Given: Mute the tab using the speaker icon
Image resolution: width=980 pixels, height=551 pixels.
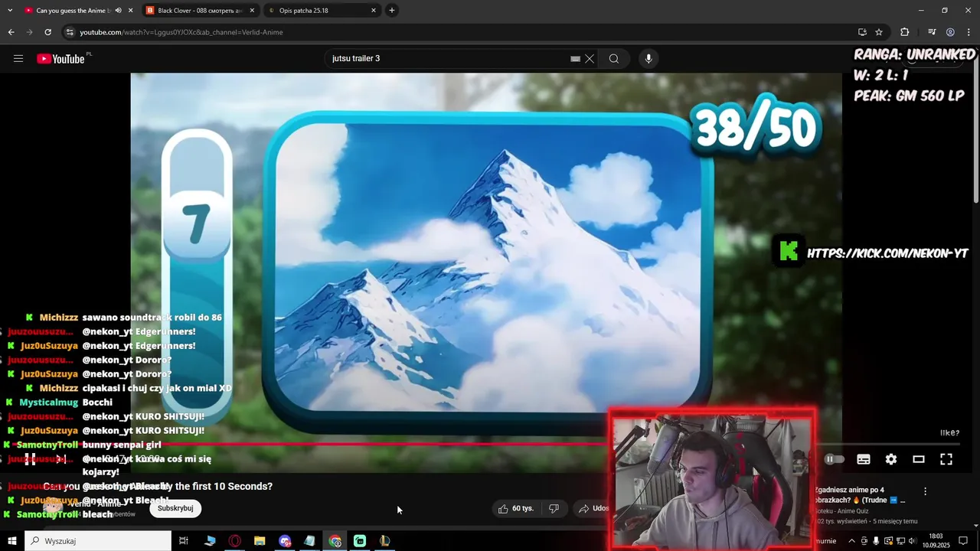Looking at the screenshot, I should 118,11.
